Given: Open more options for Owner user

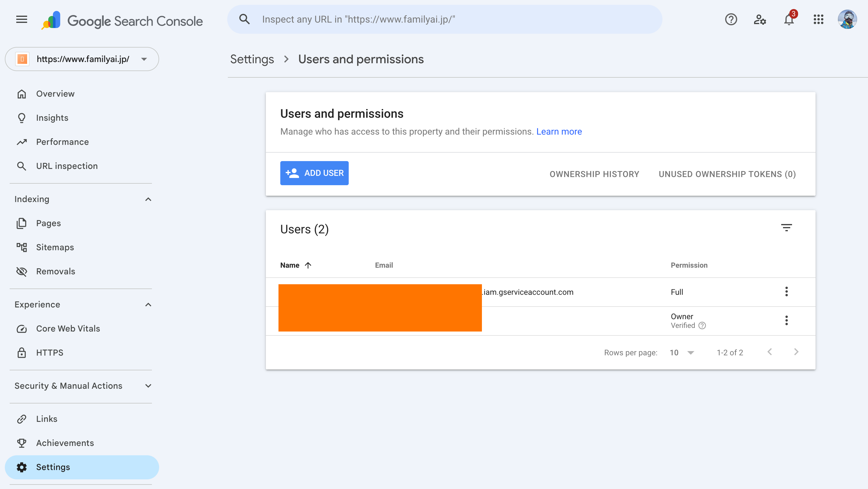Looking at the screenshot, I should click(786, 321).
